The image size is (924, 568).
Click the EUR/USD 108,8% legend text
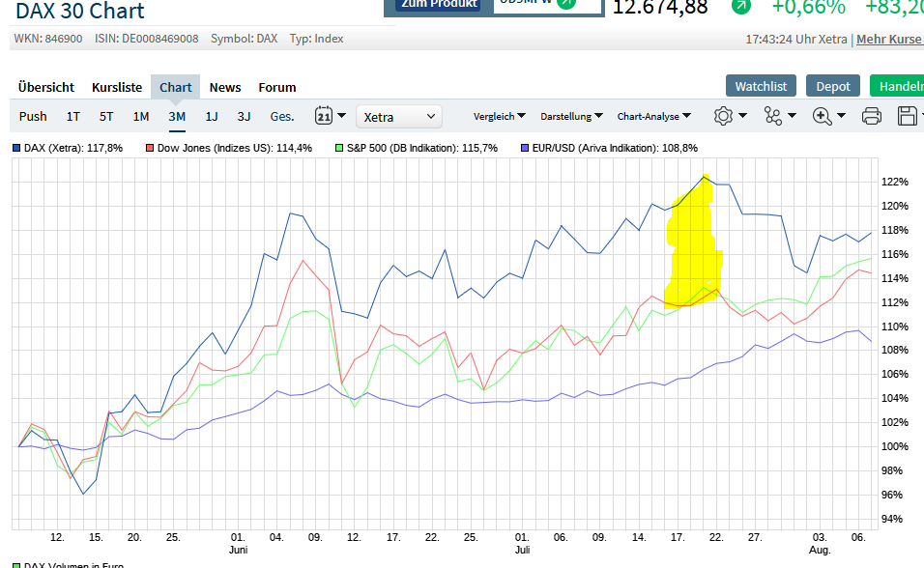tap(615, 149)
